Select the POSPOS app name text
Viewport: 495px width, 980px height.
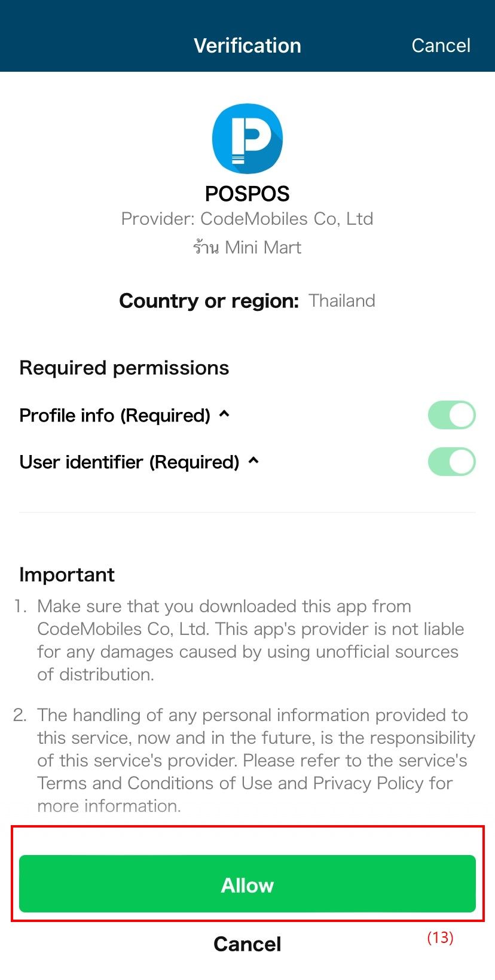(x=247, y=194)
